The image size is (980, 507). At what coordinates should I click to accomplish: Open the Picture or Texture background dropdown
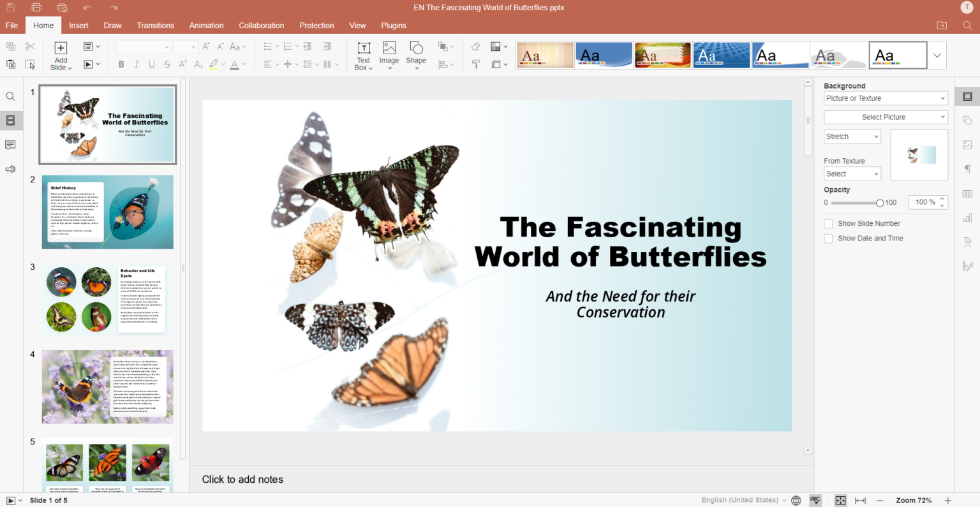point(885,98)
